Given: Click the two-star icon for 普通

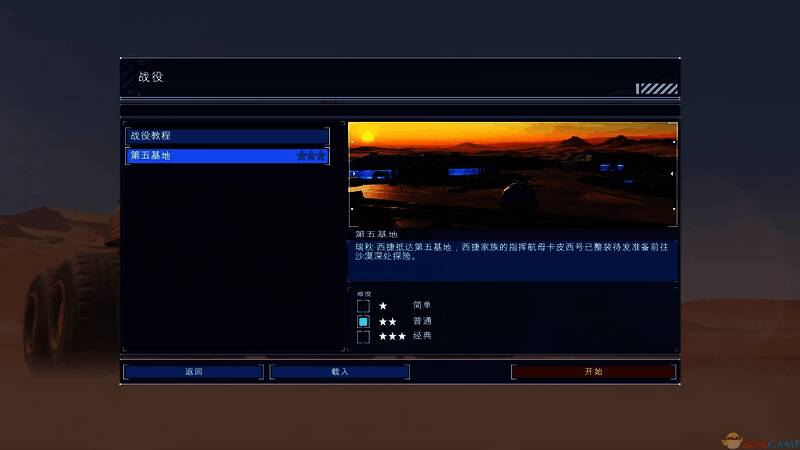Looking at the screenshot, I should (387, 322).
